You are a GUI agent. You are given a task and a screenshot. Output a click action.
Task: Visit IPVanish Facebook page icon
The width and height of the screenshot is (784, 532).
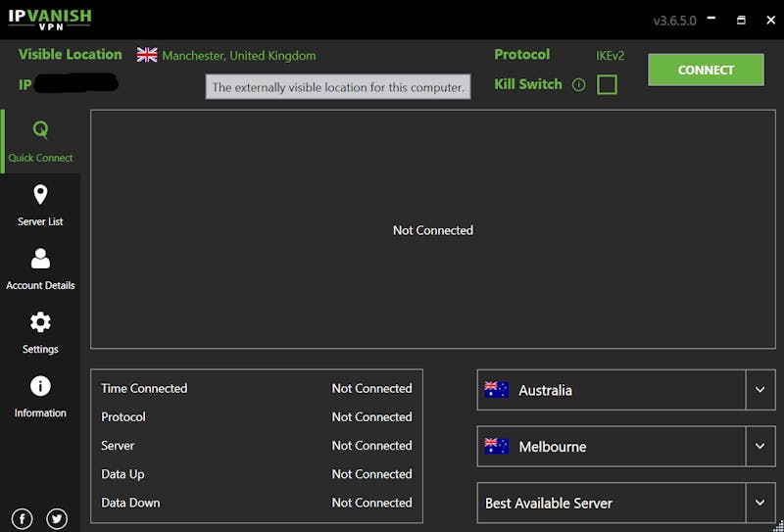pyautogui.click(x=22, y=518)
